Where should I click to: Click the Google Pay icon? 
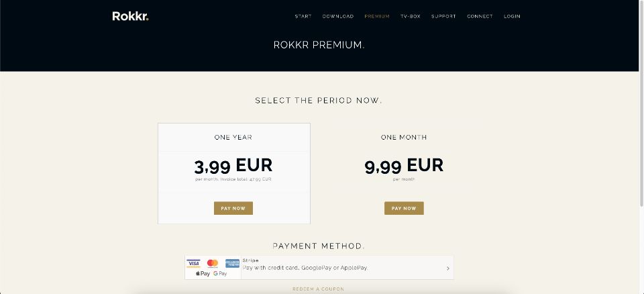point(220,273)
